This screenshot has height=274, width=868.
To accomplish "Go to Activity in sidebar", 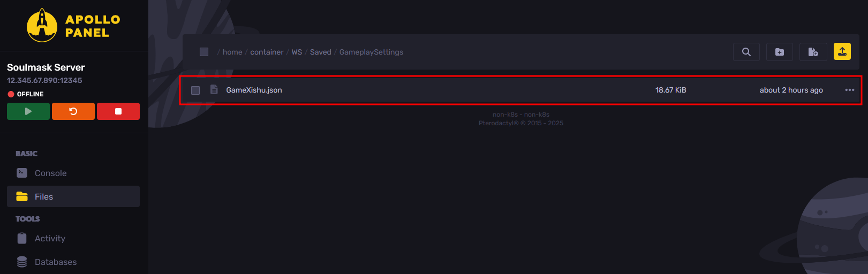I will 50,238.
